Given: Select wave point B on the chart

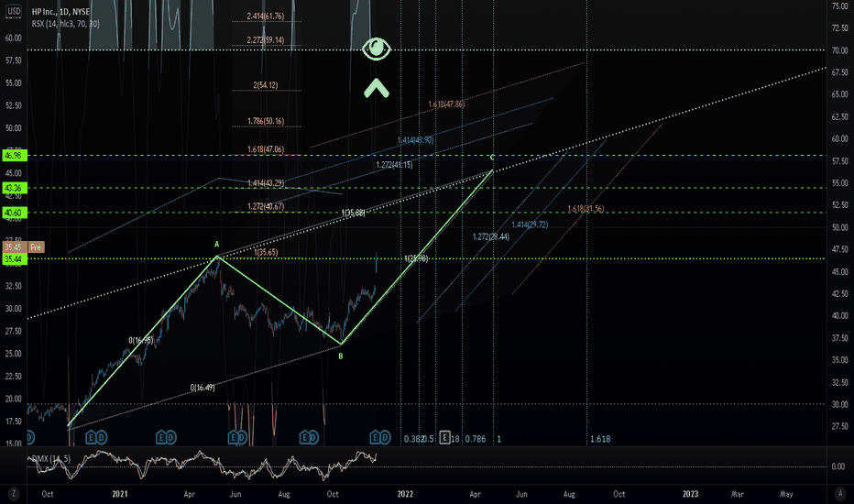Looking at the screenshot, I should (x=341, y=356).
